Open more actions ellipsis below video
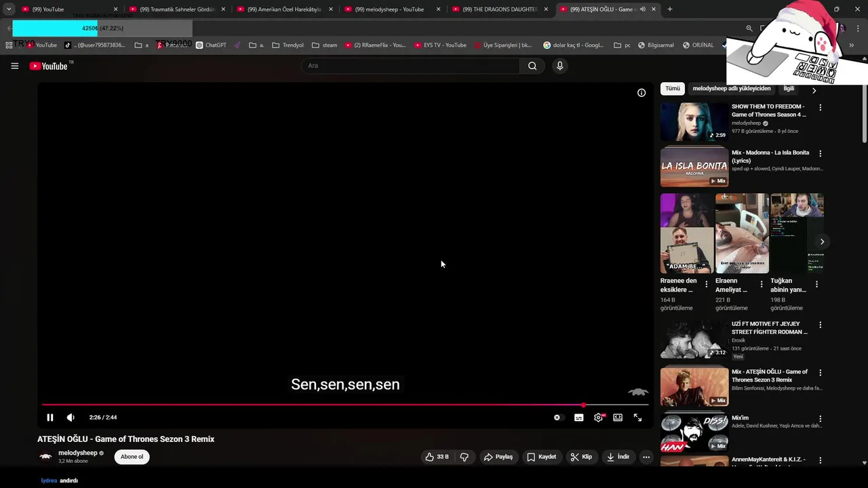 [646, 457]
